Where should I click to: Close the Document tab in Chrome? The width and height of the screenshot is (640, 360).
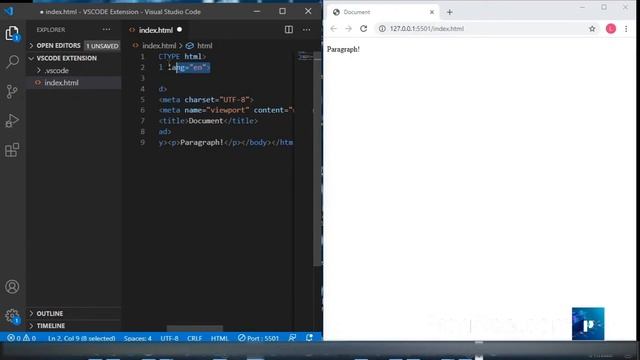coord(432,12)
